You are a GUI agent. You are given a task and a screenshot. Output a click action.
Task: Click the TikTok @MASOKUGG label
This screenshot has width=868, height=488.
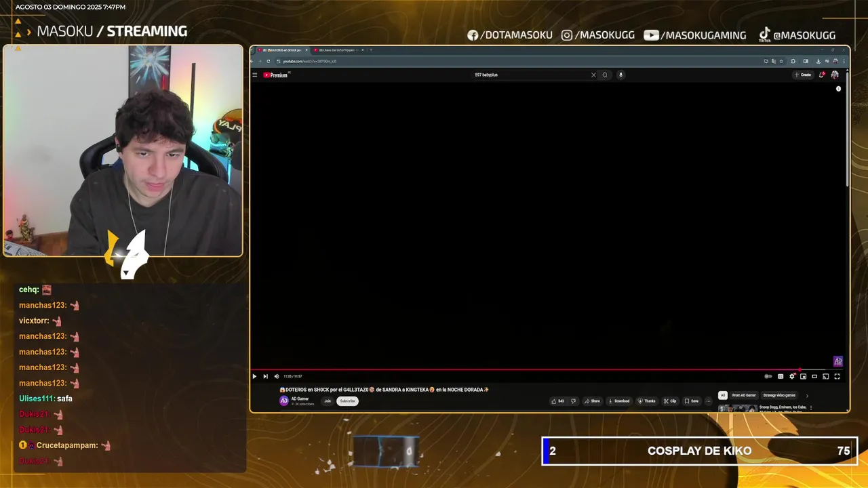797,34
